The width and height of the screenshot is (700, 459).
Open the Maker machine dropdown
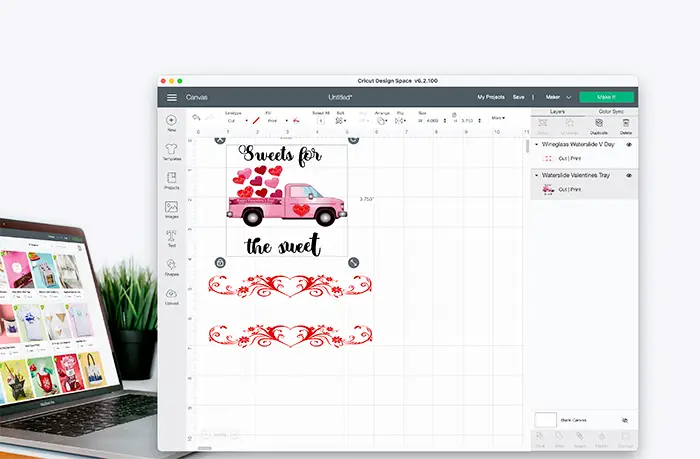(x=558, y=97)
